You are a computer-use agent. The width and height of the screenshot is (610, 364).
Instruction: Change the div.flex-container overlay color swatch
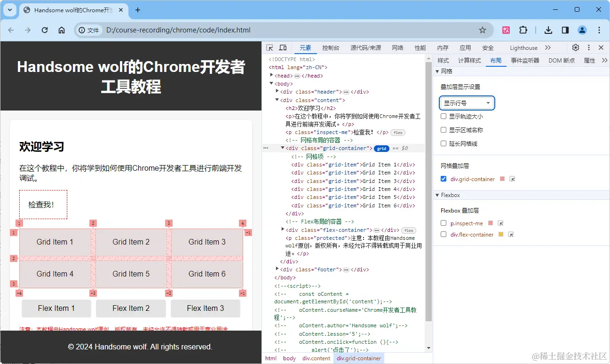click(x=501, y=234)
